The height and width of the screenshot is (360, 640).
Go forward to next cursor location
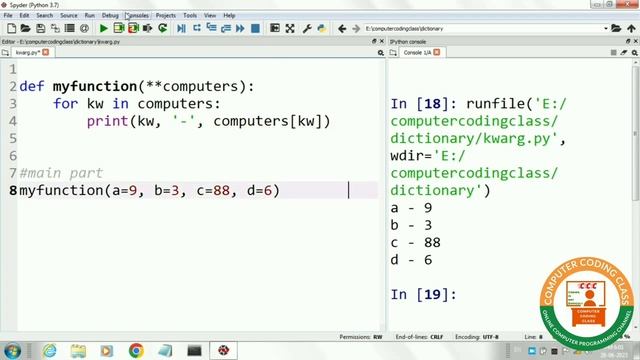tap(356, 29)
